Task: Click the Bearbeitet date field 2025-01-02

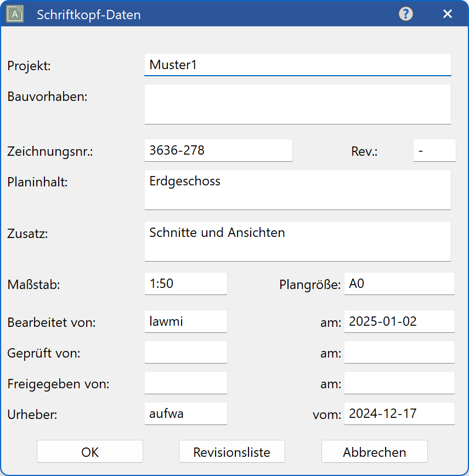Action: coord(399,321)
